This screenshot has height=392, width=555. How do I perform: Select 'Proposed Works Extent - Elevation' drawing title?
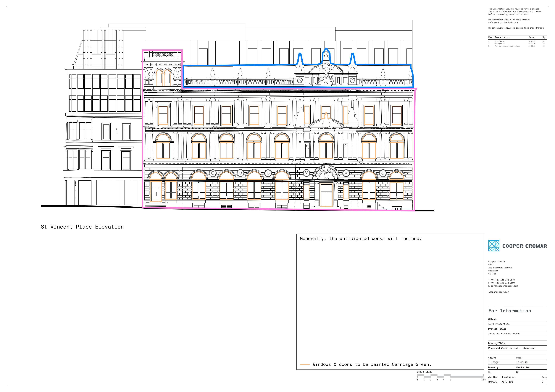(x=512, y=348)
